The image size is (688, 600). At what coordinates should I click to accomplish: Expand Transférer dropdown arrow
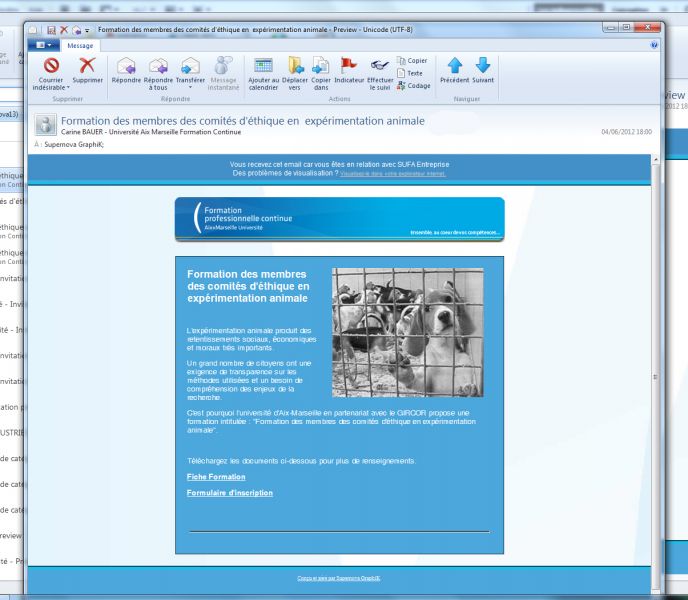click(190, 87)
